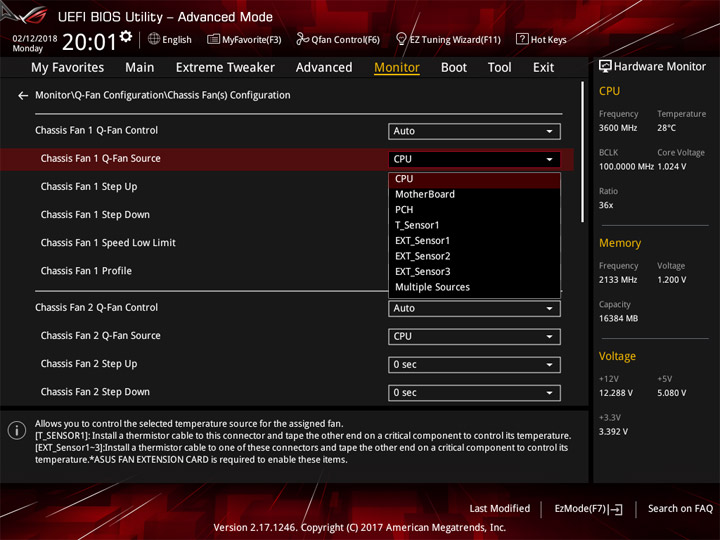
Task: Go to Extreme Tweaker tab
Action: pyautogui.click(x=225, y=68)
